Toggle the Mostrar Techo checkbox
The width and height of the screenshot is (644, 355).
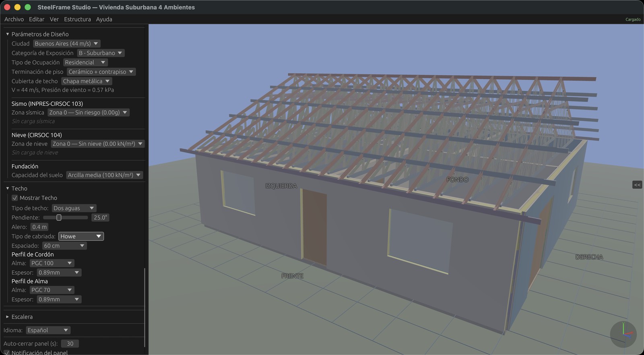[15, 198]
